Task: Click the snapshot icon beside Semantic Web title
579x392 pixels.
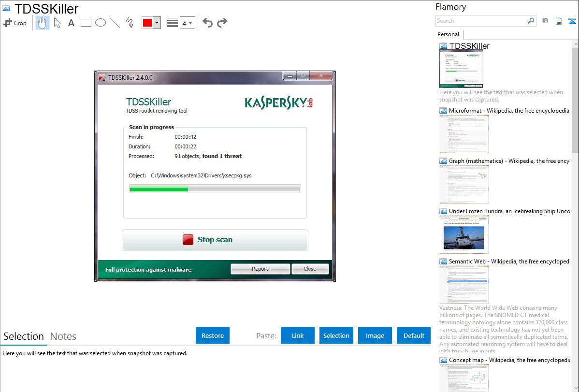Action: pyautogui.click(x=443, y=261)
